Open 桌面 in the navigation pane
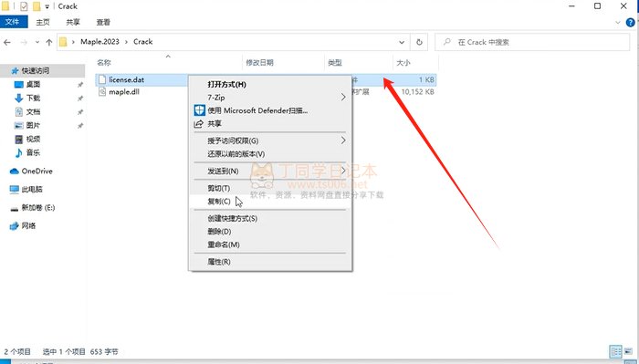Viewport: 639px width, 364px height. (x=34, y=84)
